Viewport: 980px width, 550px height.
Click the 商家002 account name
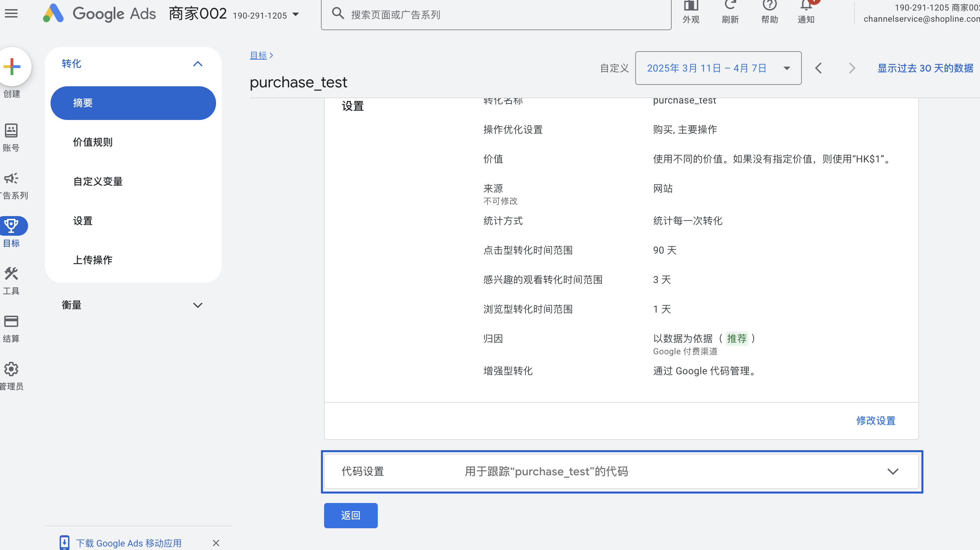[x=198, y=14]
